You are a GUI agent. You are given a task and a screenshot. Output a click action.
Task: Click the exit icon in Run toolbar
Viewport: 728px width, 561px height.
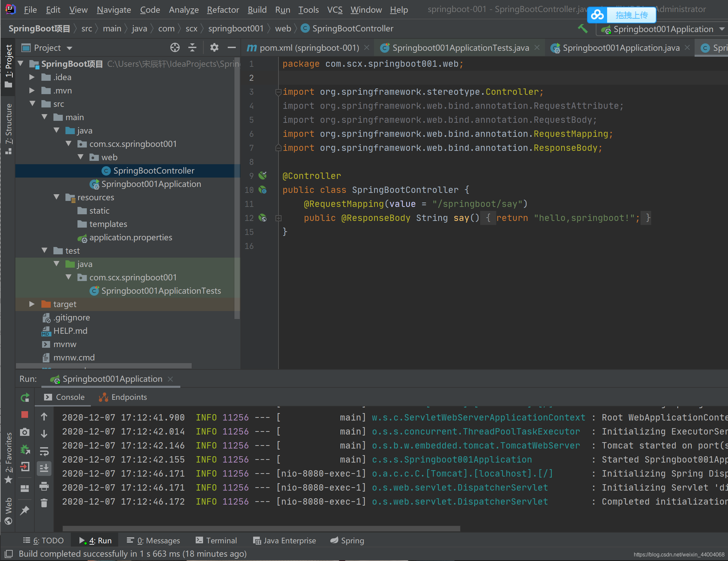25,467
